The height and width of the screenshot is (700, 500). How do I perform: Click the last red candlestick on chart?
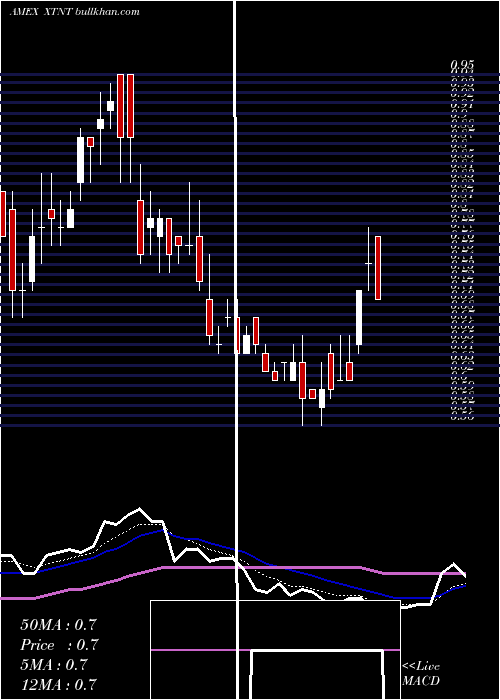pos(378,268)
